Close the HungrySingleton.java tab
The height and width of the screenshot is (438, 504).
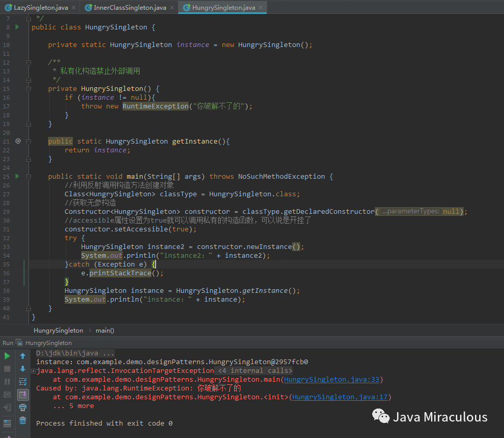pos(261,7)
